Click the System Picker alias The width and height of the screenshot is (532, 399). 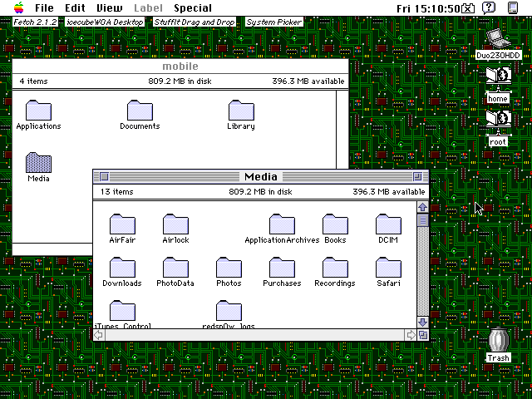click(x=273, y=22)
